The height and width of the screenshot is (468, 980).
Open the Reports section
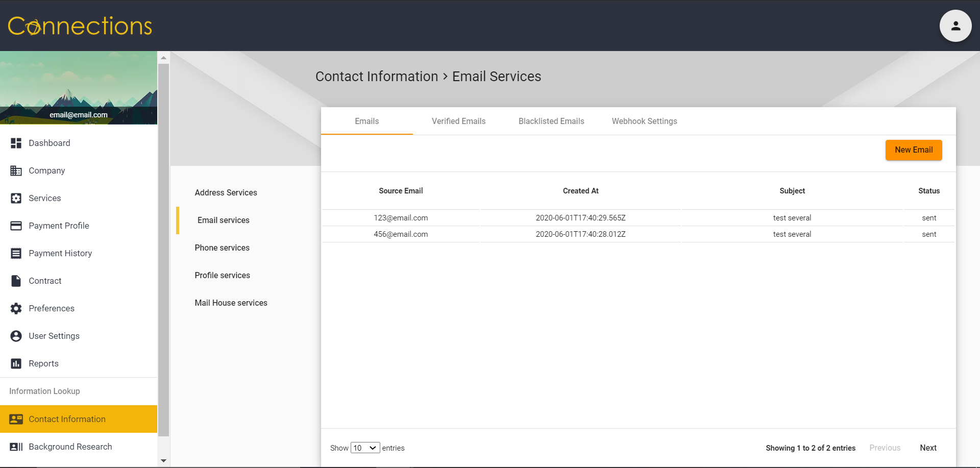pyautogui.click(x=79, y=363)
